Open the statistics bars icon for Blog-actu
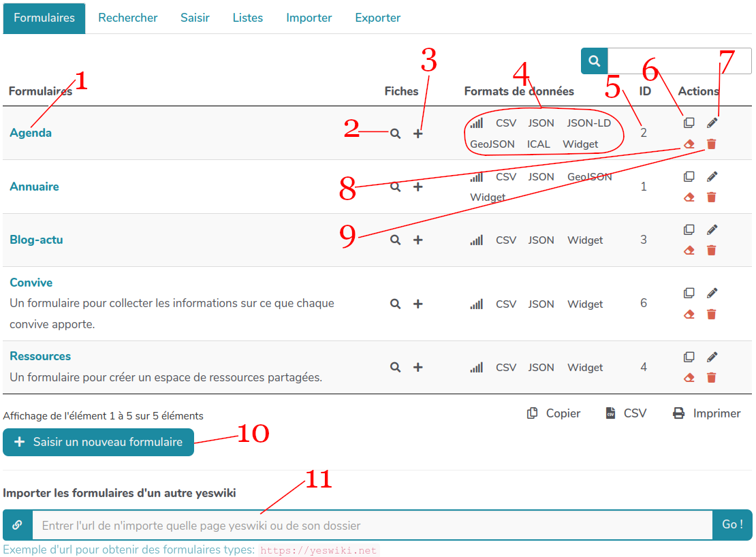This screenshot has width=756, height=557. [476, 240]
